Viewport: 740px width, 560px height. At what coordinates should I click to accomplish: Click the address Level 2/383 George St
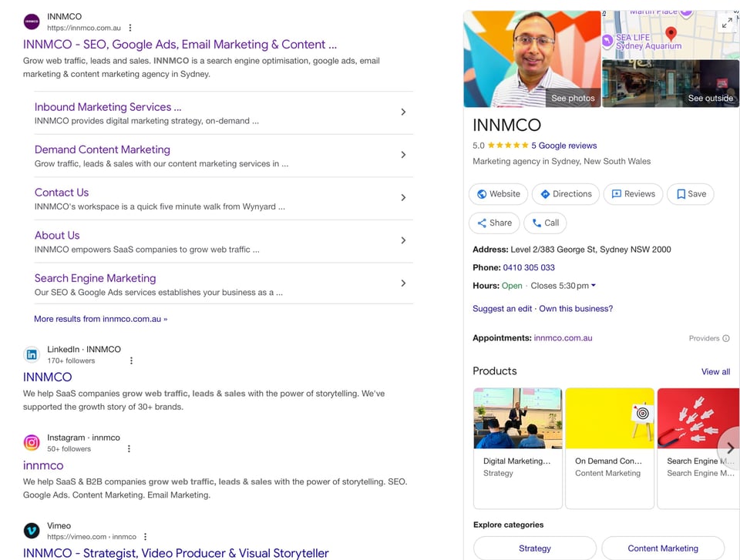click(590, 250)
